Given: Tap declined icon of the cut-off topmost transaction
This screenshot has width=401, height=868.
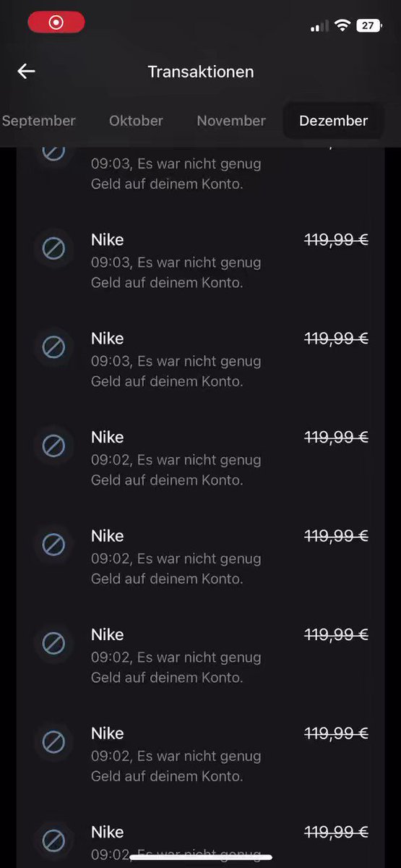Looking at the screenshot, I should (53, 153).
